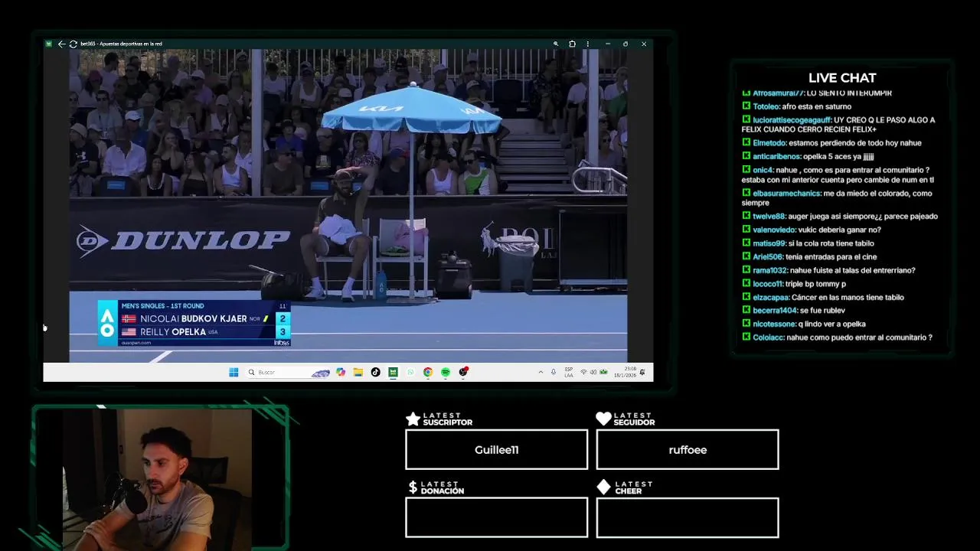The image size is (980, 551).
Task: Click chat user Elmetodo
Action: [769, 143]
